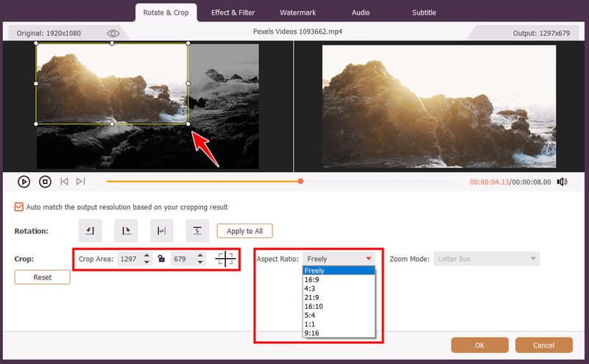The image size is (589, 364).
Task: Collapse the Aspect Ratio dropdown
Action: click(x=368, y=259)
